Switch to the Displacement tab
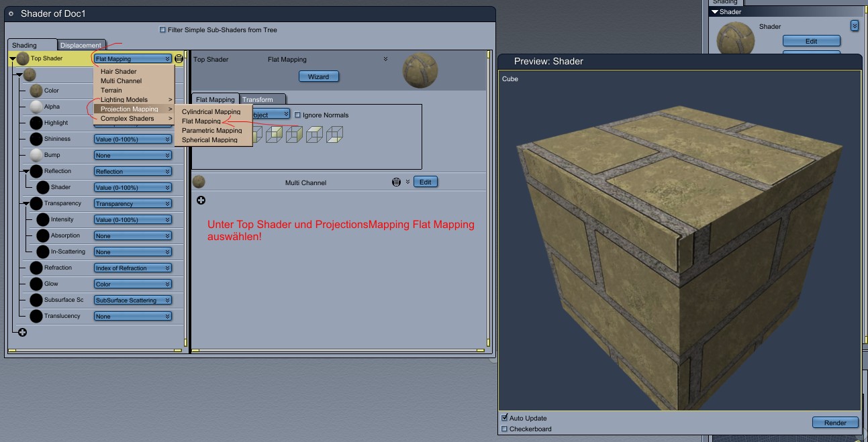The height and width of the screenshot is (442, 868). click(x=81, y=45)
